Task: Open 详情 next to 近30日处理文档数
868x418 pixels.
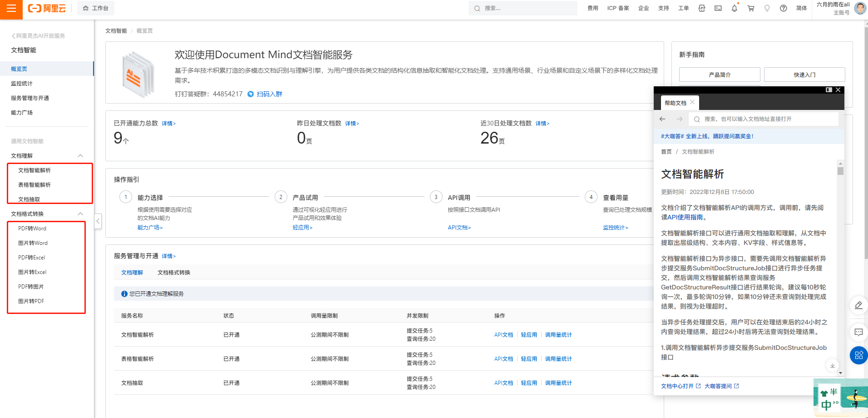Action: click(x=542, y=124)
